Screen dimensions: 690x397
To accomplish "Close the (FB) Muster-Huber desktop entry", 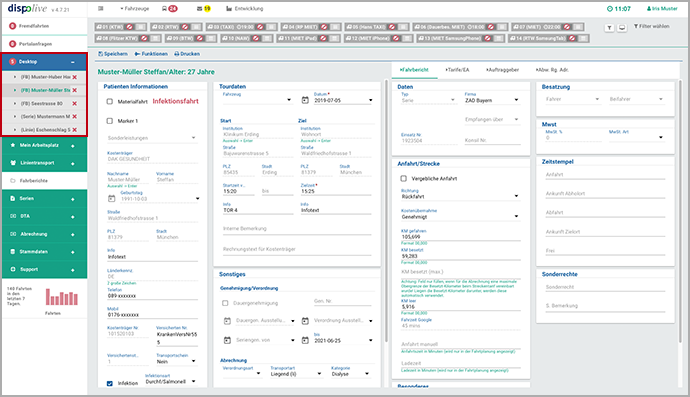I will click(x=75, y=77).
